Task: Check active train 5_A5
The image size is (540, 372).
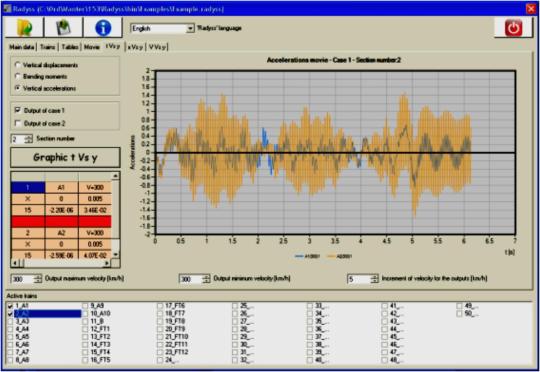Action: tap(10, 337)
